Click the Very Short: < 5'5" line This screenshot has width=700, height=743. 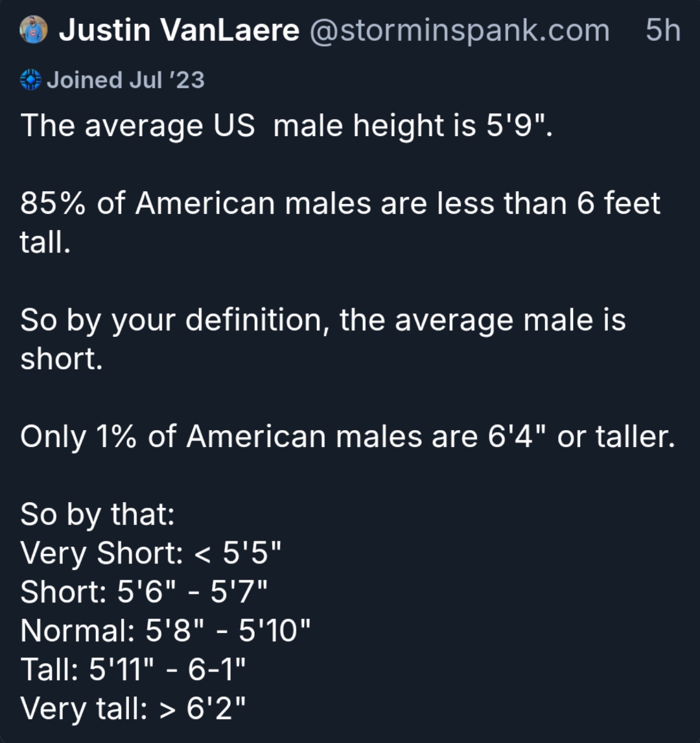(151, 553)
